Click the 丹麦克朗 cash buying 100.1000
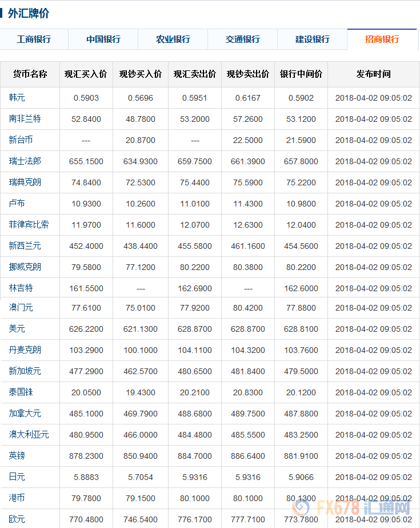Image resolution: width=420 pixels, height=528 pixels. (141, 350)
